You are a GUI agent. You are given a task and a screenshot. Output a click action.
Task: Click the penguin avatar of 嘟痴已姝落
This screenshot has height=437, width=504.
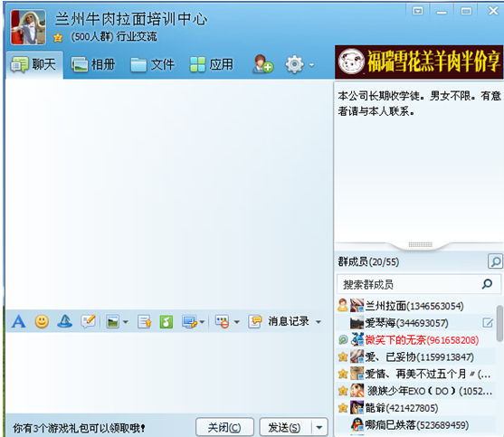coord(357,425)
